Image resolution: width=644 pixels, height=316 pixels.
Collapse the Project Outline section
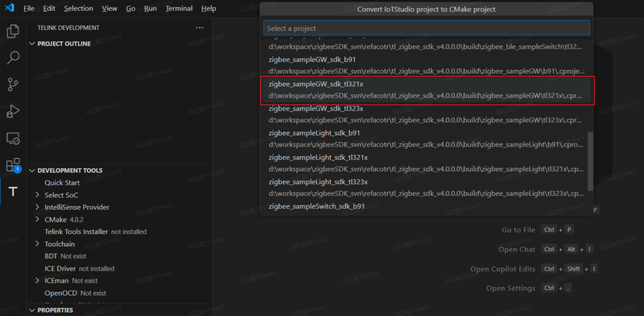[32, 44]
